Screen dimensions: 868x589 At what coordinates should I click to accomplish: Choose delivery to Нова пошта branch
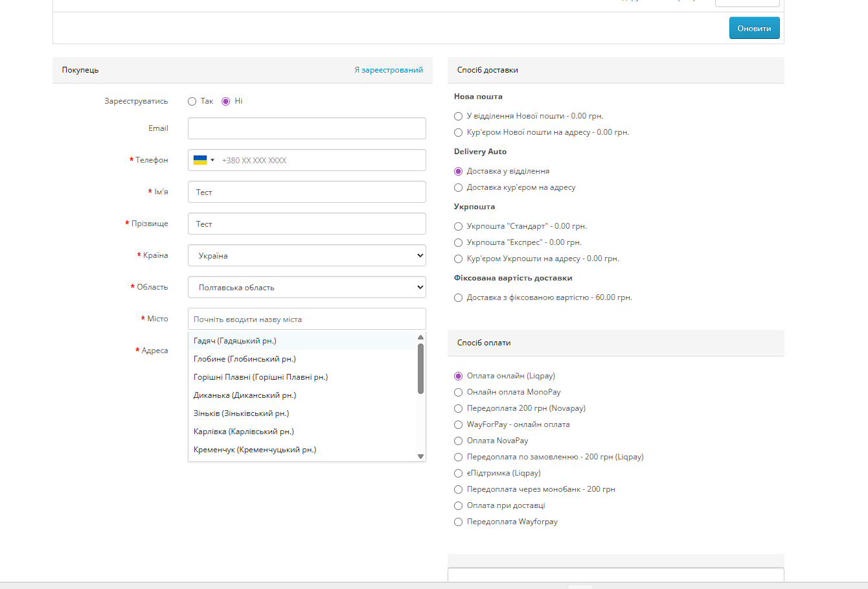(458, 116)
